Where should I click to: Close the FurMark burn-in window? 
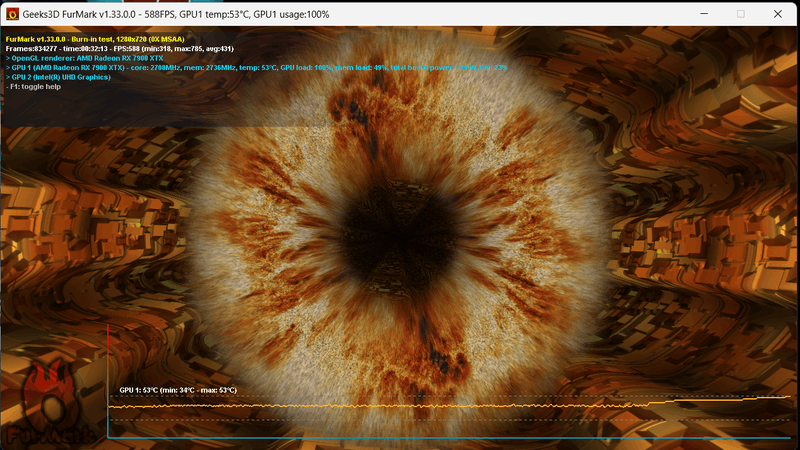[x=778, y=14]
